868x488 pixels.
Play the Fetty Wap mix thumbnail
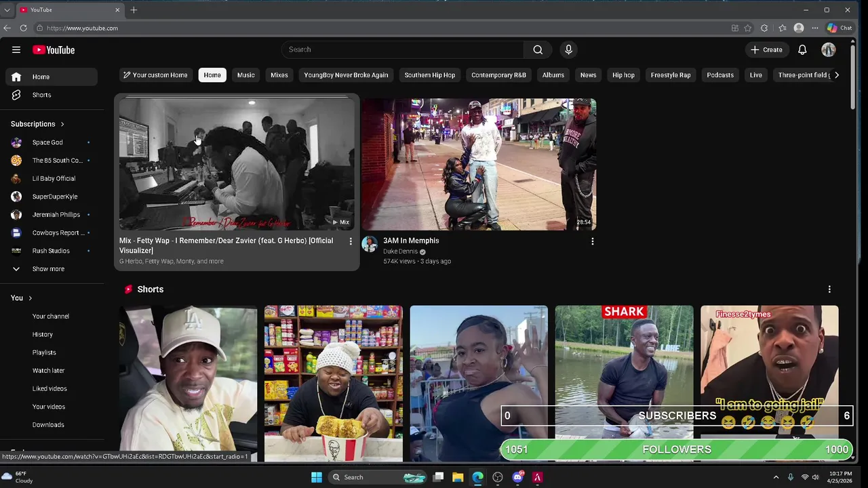coord(237,164)
